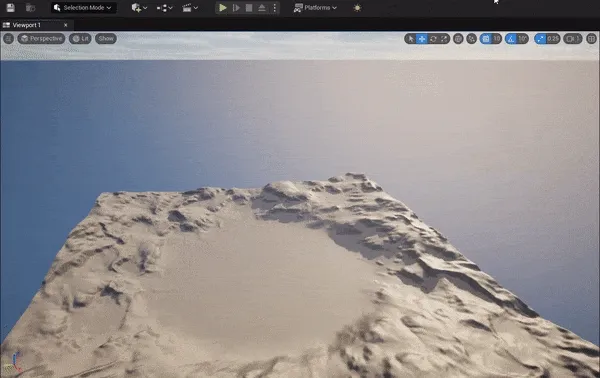Save the current level with the floppy icon
This screenshot has height=378, width=600.
(x=10, y=8)
